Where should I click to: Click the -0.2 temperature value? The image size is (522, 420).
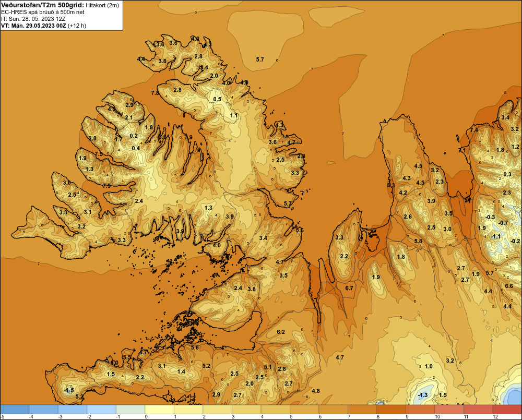515,241
